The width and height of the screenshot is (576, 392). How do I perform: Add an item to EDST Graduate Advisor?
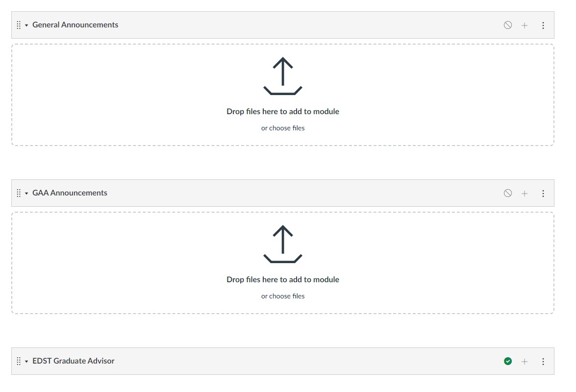pyautogui.click(x=525, y=361)
